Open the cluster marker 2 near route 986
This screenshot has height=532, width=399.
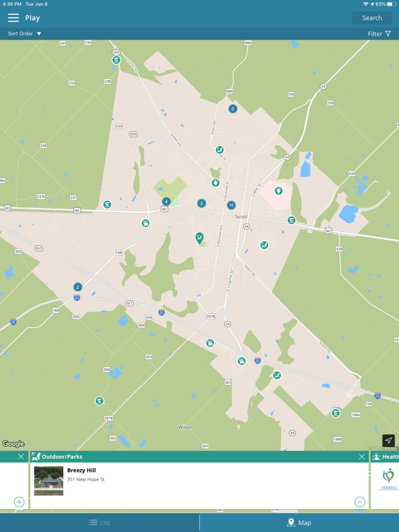(233, 109)
